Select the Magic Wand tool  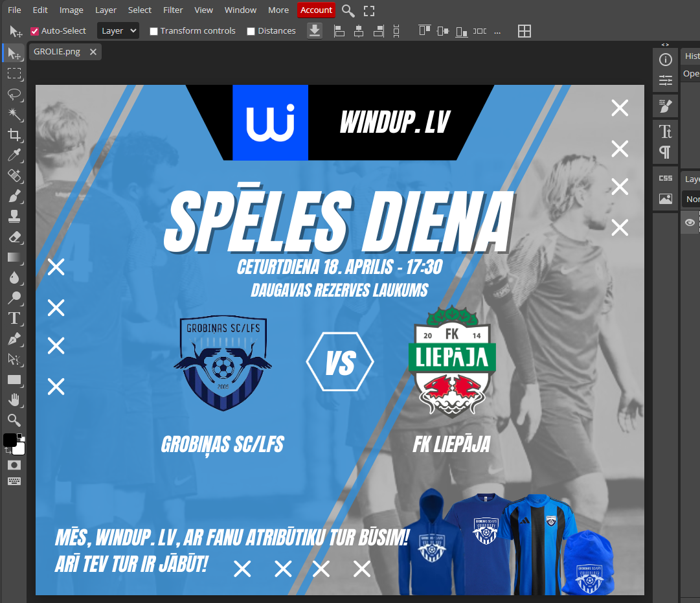click(x=14, y=115)
